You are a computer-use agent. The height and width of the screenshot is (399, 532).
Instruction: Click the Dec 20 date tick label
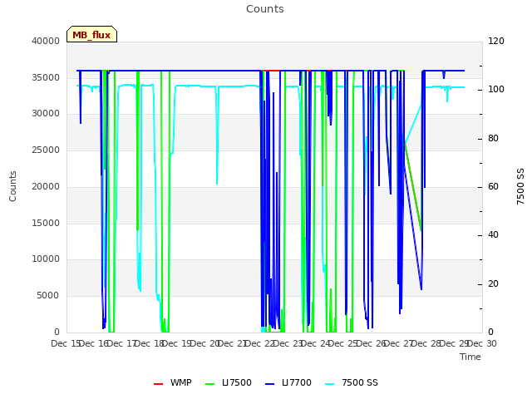tap(204, 343)
